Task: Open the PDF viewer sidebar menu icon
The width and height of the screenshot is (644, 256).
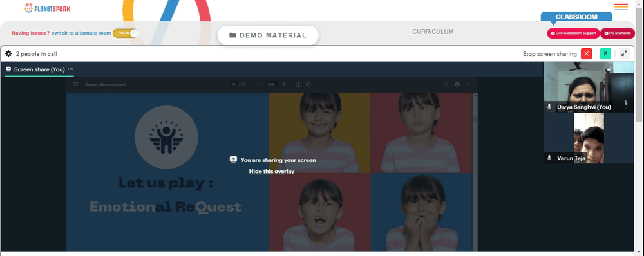Action: pos(75,84)
